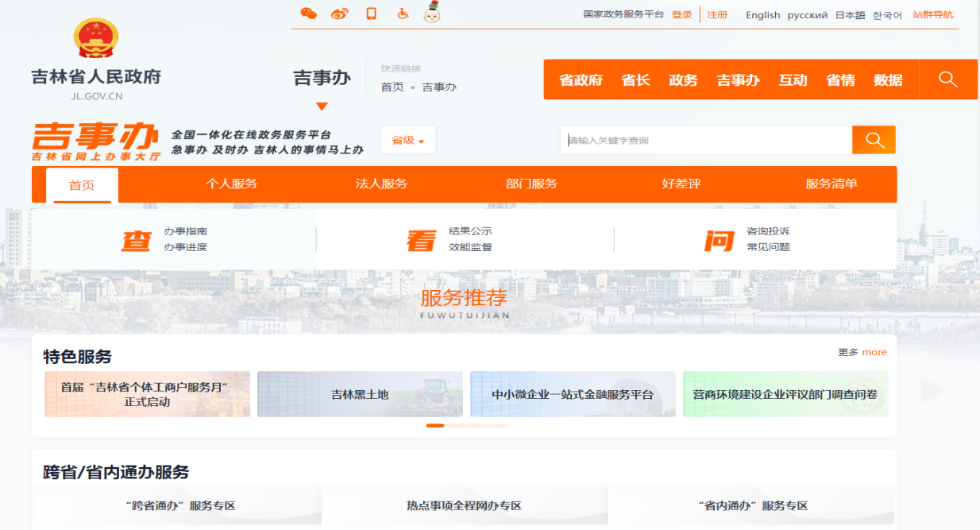Viewport: 980px width, 530px height.
Task: Expand the 省级 region dropdown
Action: click(x=408, y=141)
